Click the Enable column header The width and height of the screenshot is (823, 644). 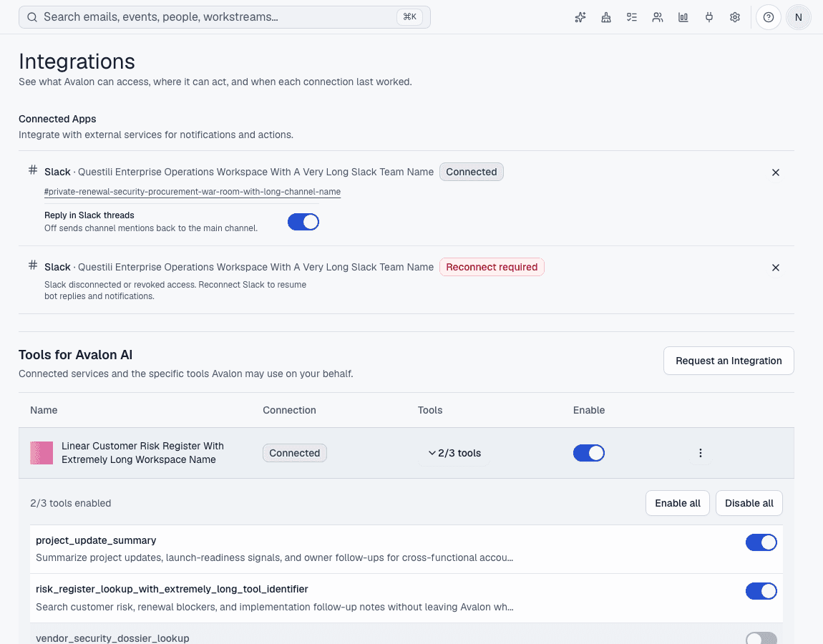click(x=589, y=410)
